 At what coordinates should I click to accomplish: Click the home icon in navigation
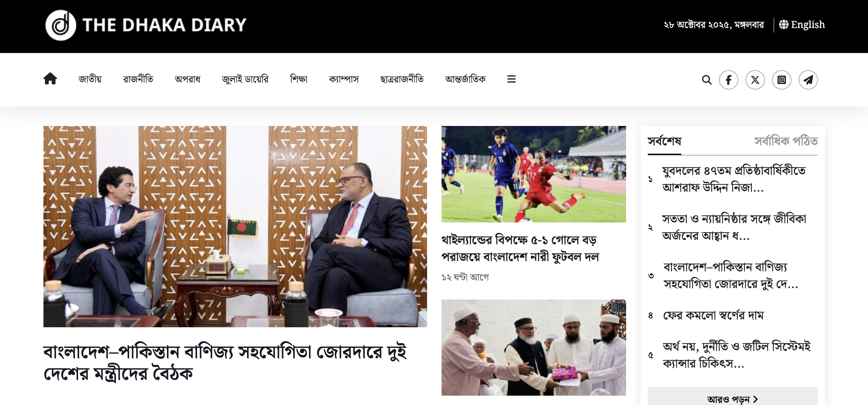50,79
